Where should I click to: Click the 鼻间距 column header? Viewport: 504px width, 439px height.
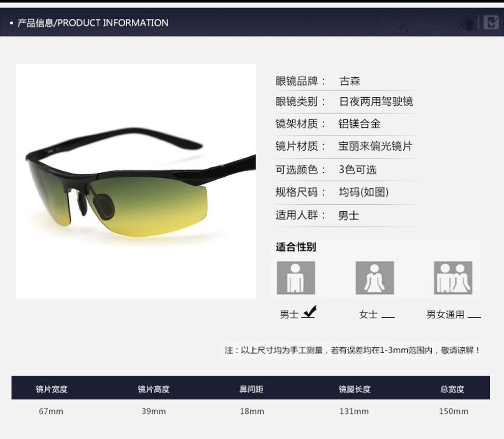coord(251,389)
